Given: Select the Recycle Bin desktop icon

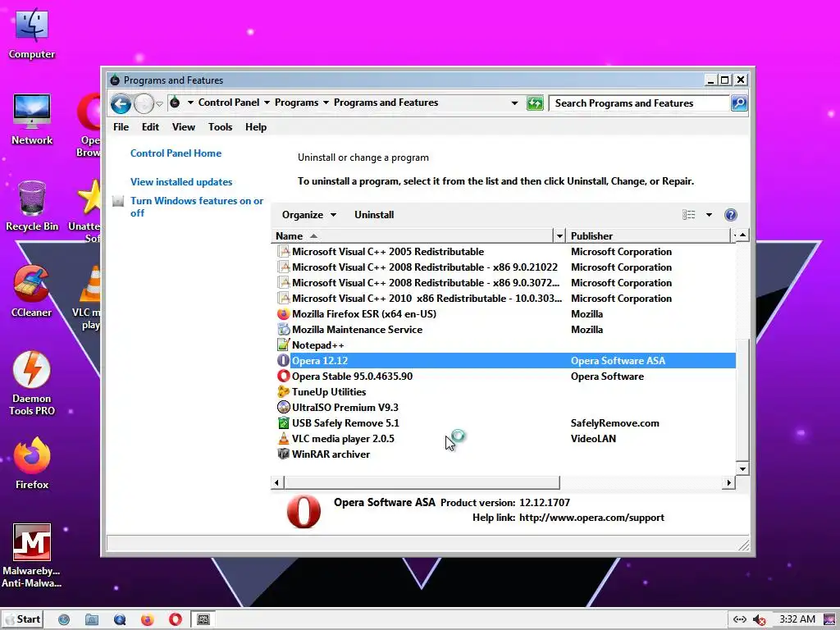Looking at the screenshot, I should click(x=32, y=206).
